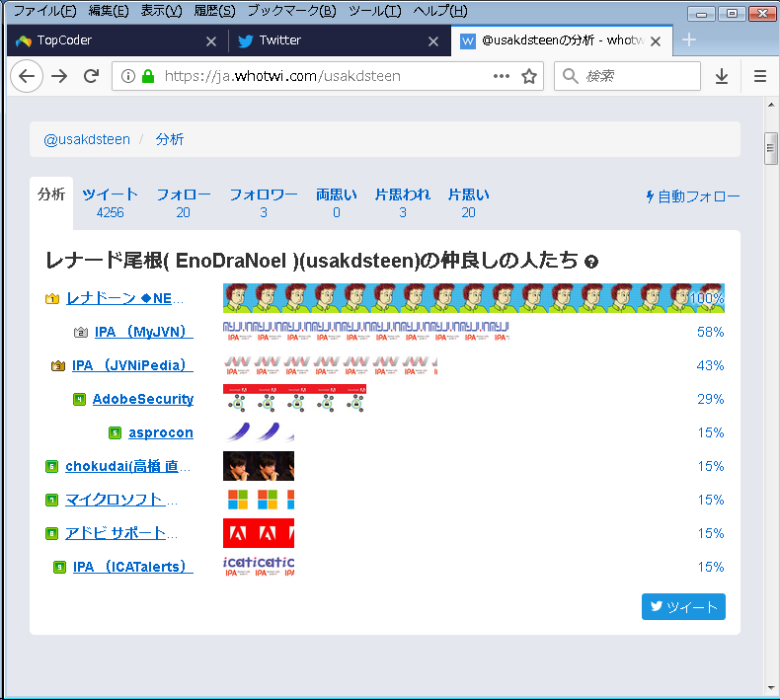
Task: Switch to the TopCoder browser tab
Action: [x=117, y=40]
